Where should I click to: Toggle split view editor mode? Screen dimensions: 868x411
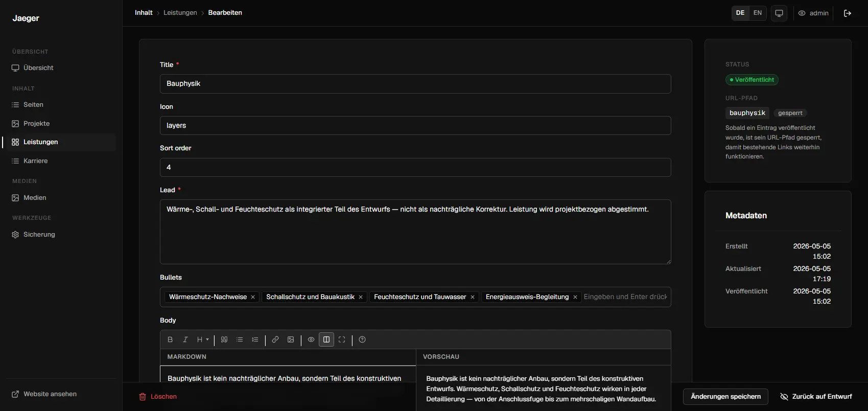click(x=326, y=339)
